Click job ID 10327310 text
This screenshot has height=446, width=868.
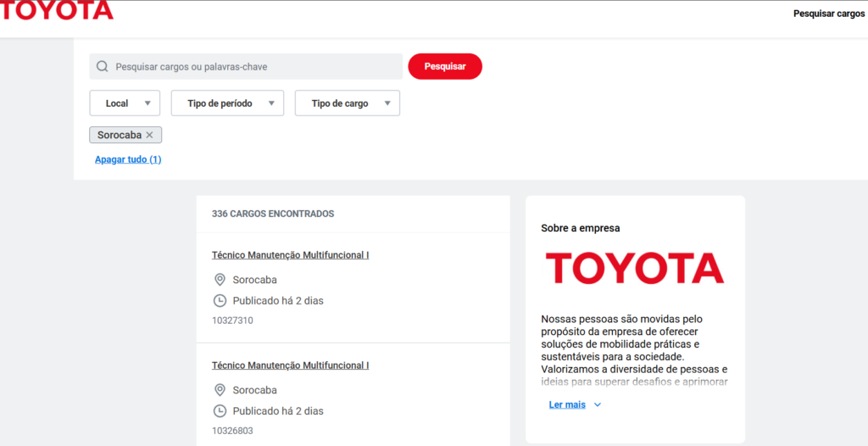232,321
